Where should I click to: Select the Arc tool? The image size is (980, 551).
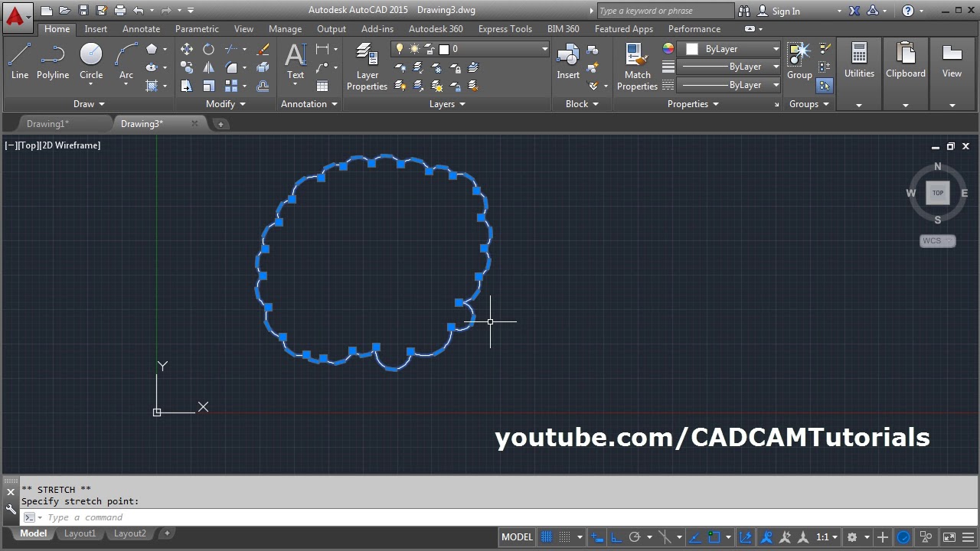[126, 60]
